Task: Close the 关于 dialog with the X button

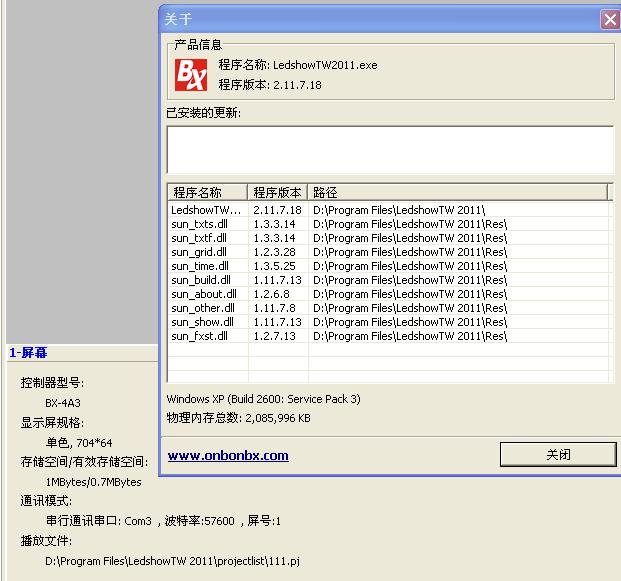Action: [610, 19]
